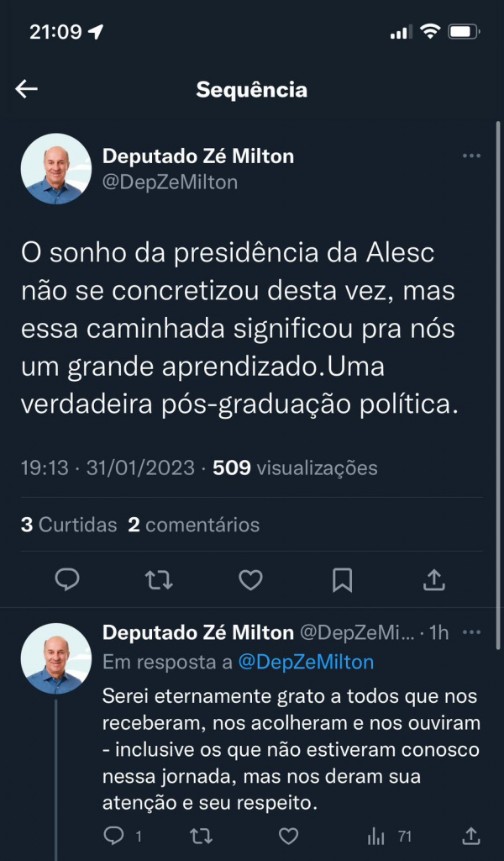View the 2 comentários list
Screen dimensions: 504x861
(x=193, y=526)
